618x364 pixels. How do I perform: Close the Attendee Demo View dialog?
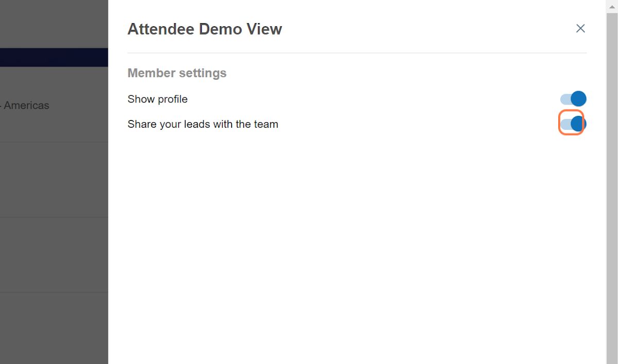tap(580, 28)
